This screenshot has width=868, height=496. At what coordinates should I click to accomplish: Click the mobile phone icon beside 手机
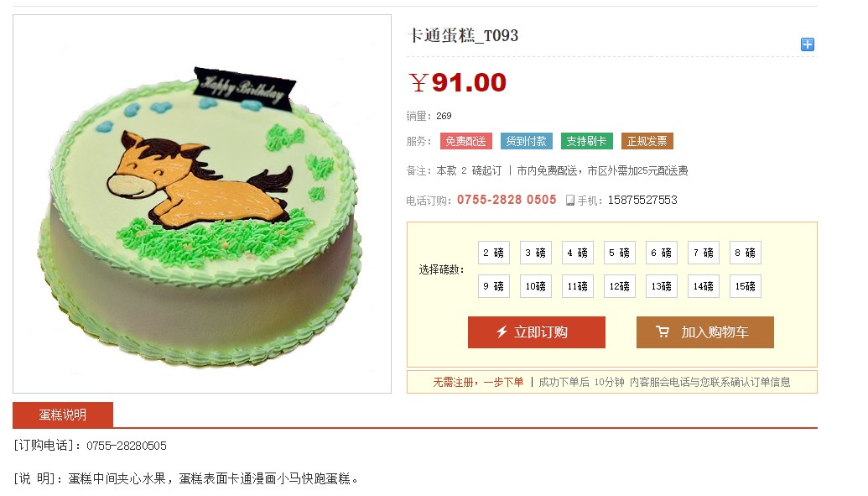(569, 200)
